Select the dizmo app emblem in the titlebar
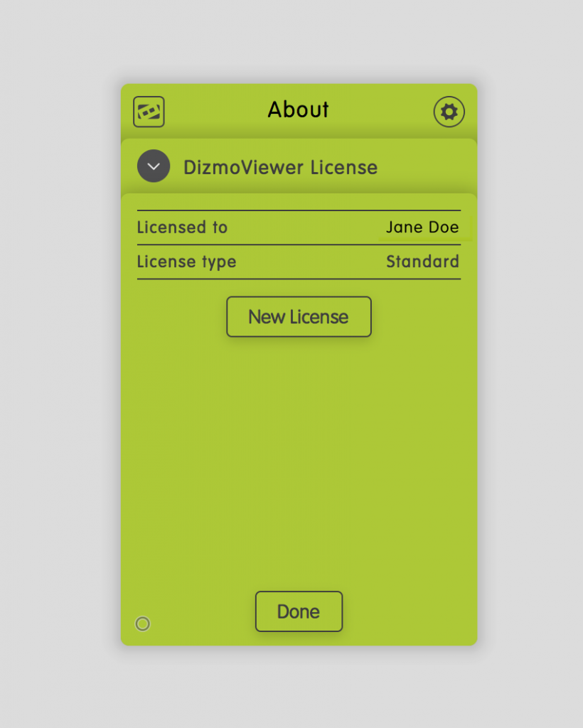Image resolution: width=583 pixels, height=728 pixels. 149,112
